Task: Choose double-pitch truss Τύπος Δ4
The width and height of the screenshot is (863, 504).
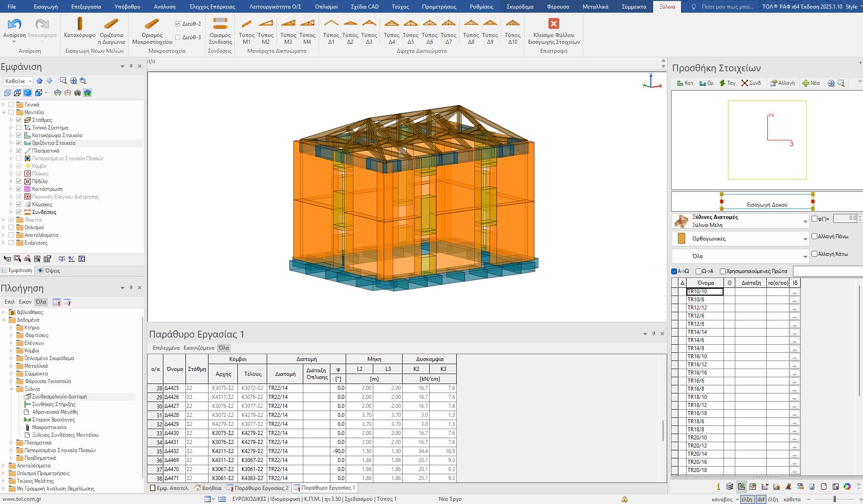Action: coord(391,25)
